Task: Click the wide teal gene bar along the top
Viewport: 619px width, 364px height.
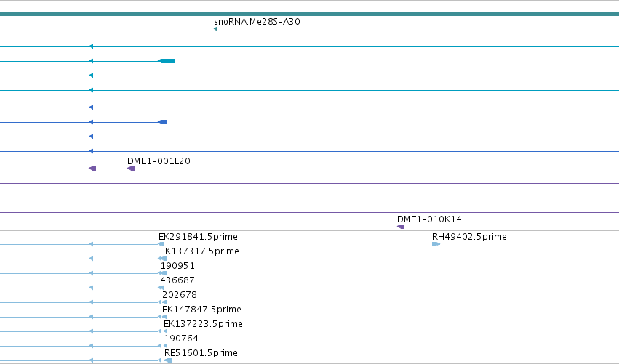Action: click(310, 14)
